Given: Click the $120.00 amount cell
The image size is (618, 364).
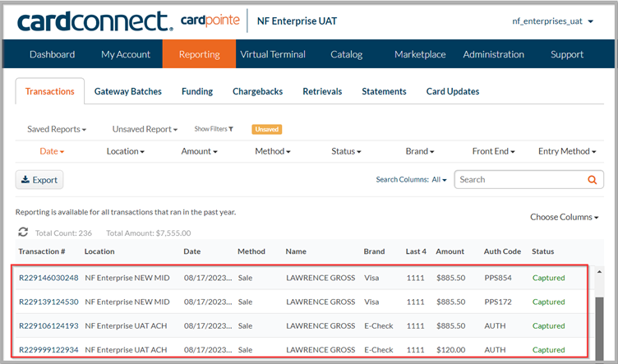Looking at the screenshot, I should click(x=451, y=350).
